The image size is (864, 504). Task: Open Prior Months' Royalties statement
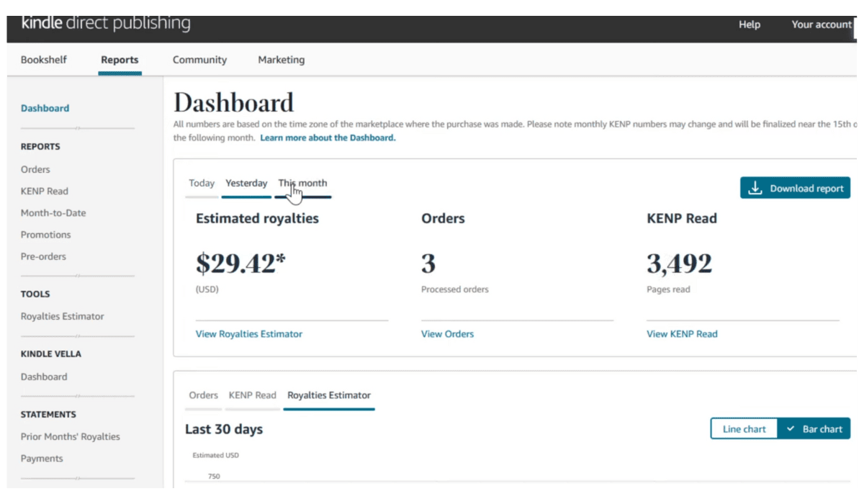(71, 437)
